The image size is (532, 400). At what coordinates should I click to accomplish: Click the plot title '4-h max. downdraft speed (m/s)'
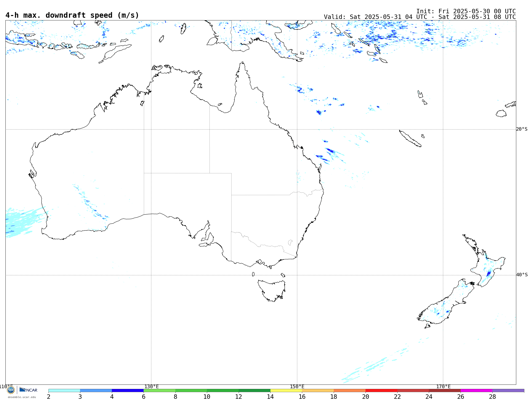coord(72,15)
